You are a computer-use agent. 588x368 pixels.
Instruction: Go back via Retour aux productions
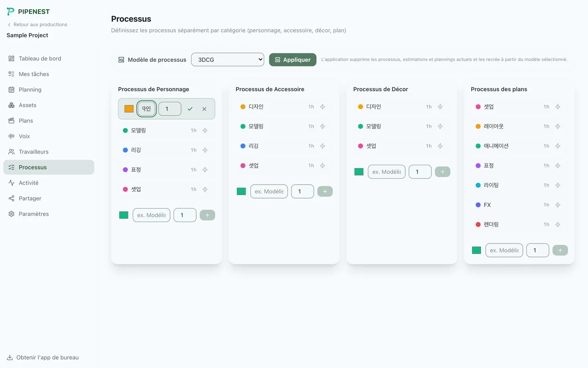pos(37,24)
